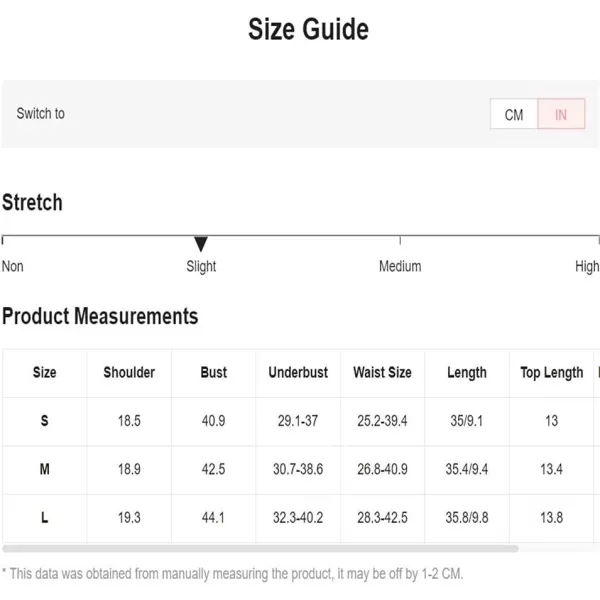This screenshot has height=600, width=600.
Task: Click the Bust column header
Action: tap(214, 372)
